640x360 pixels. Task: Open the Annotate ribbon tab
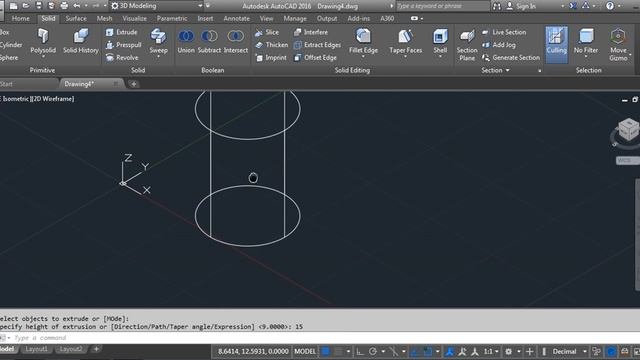[236, 19]
